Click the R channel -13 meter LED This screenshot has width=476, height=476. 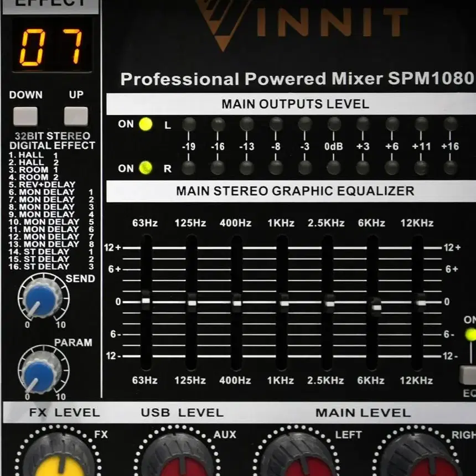pyautogui.click(x=246, y=168)
